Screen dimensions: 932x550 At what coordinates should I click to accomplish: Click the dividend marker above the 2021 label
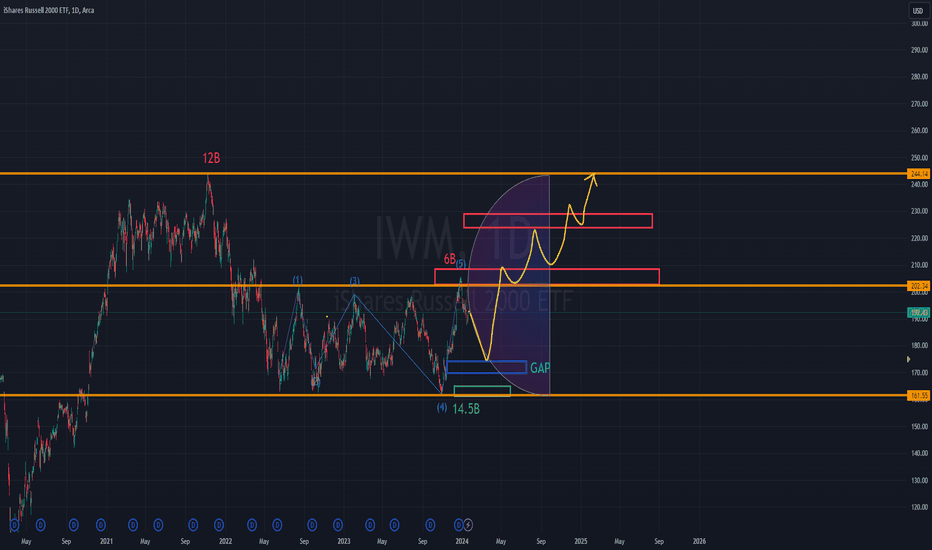[x=101, y=525]
